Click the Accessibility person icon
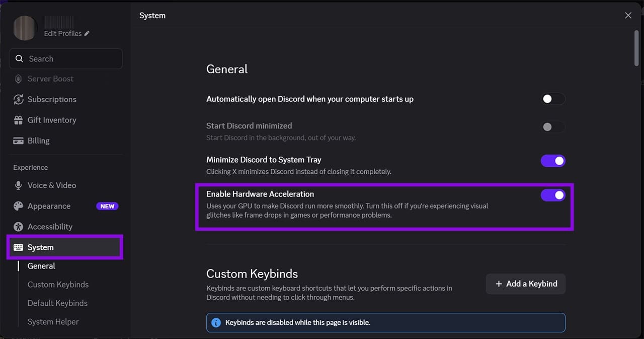Image resolution: width=644 pixels, height=339 pixels. click(x=18, y=227)
